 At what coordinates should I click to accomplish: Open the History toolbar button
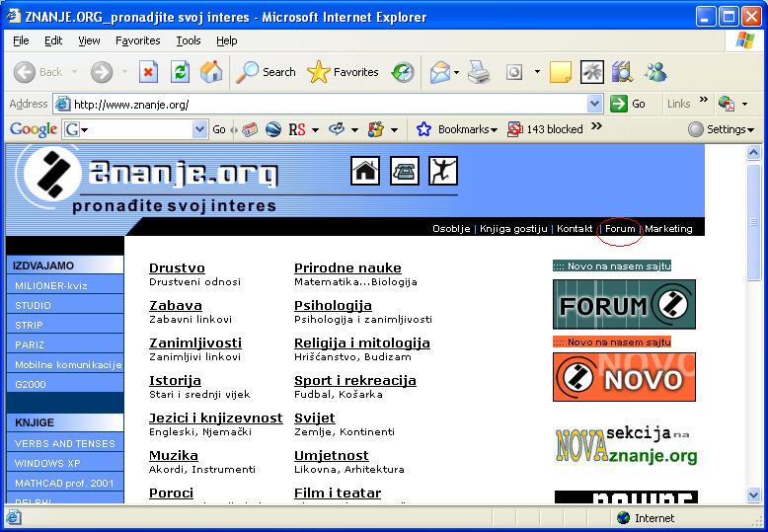point(403,72)
